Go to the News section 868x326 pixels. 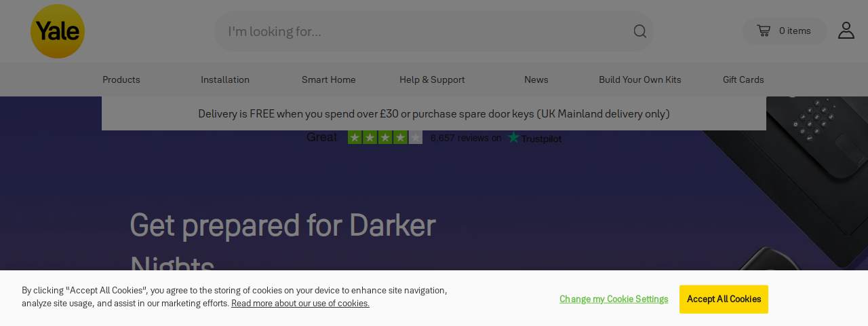(536, 79)
